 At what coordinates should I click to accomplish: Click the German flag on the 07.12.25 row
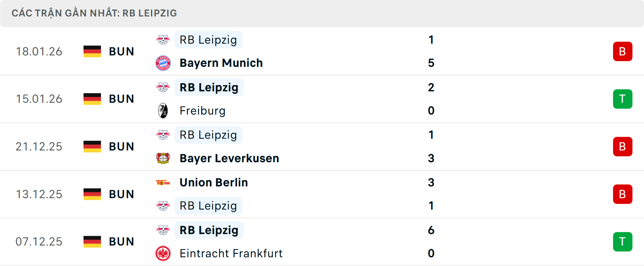(92, 241)
